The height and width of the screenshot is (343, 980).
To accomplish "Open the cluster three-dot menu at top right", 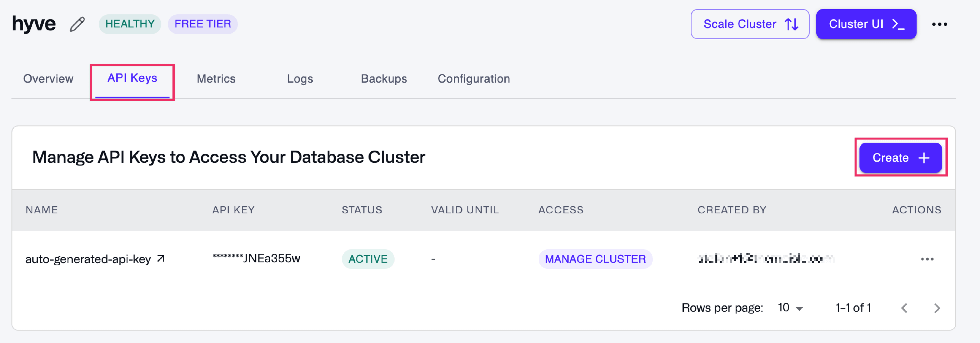I will point(939,24).
